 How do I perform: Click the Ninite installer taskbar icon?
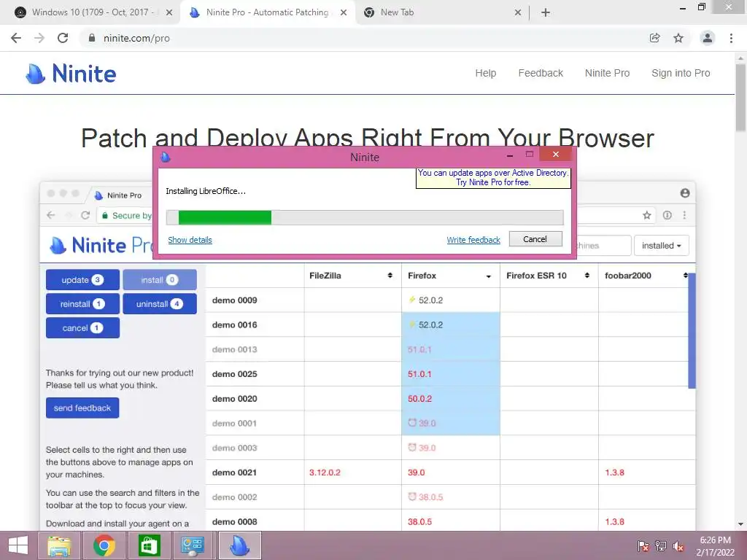[x=239, y=545]
